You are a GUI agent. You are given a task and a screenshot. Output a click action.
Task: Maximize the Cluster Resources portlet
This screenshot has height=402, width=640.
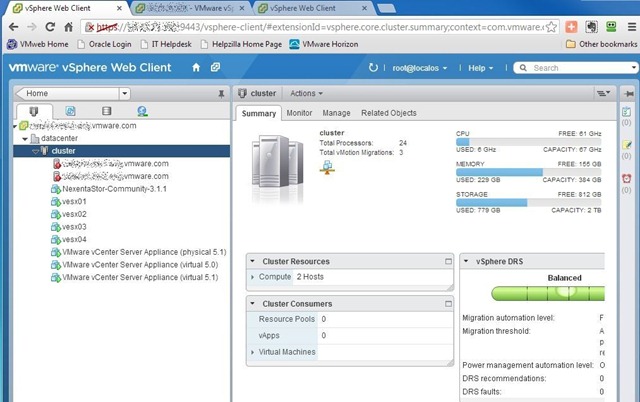[x=448, y=261]
